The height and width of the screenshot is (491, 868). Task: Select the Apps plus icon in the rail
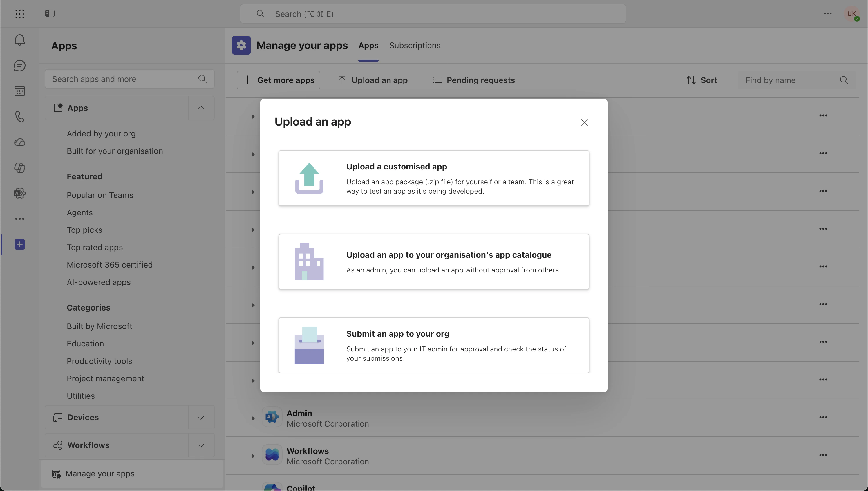tap(19, 244)
